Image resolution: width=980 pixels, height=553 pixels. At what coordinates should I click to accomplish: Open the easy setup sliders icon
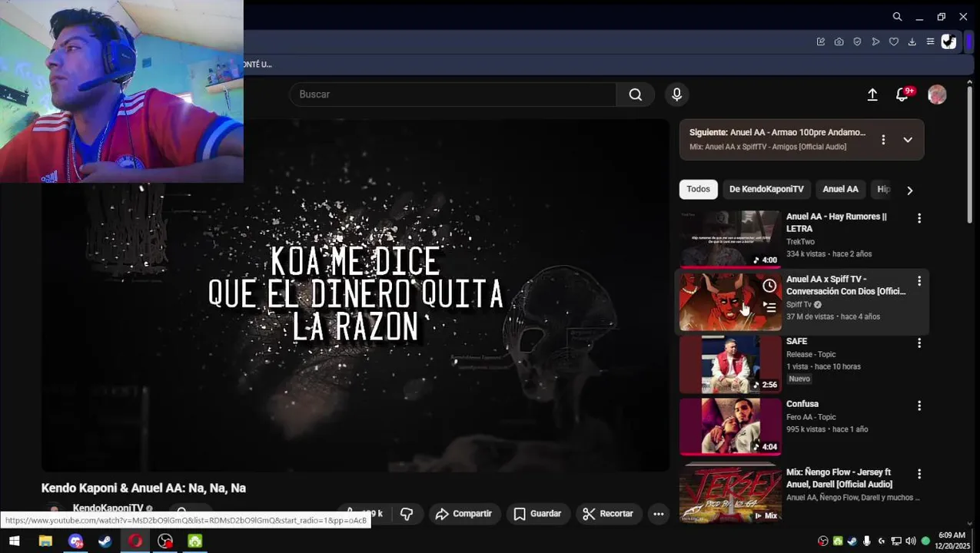coord(930,41)
